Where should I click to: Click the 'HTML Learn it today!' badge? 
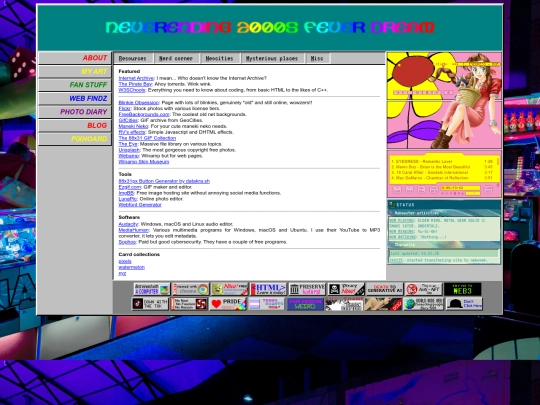point(268,289)
